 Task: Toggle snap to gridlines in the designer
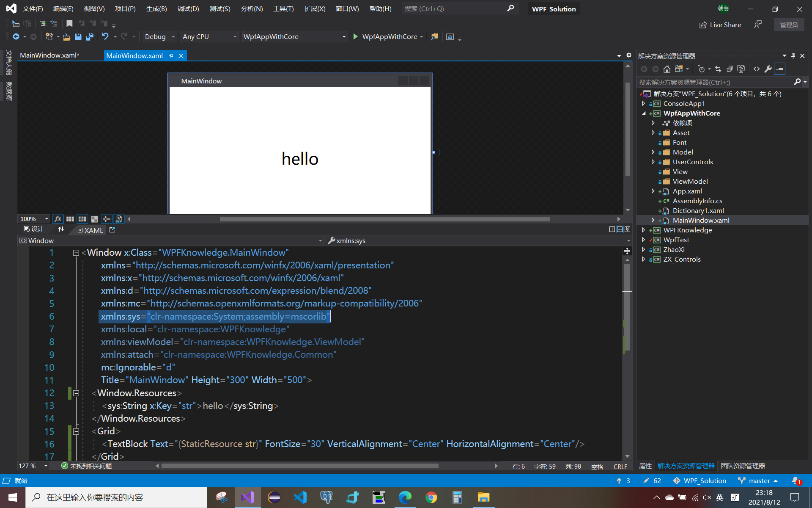(82, 219)
